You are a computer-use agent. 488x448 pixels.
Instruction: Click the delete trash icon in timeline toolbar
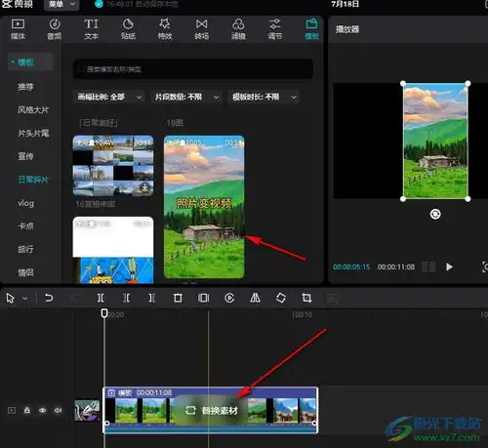tap(178, 298)
